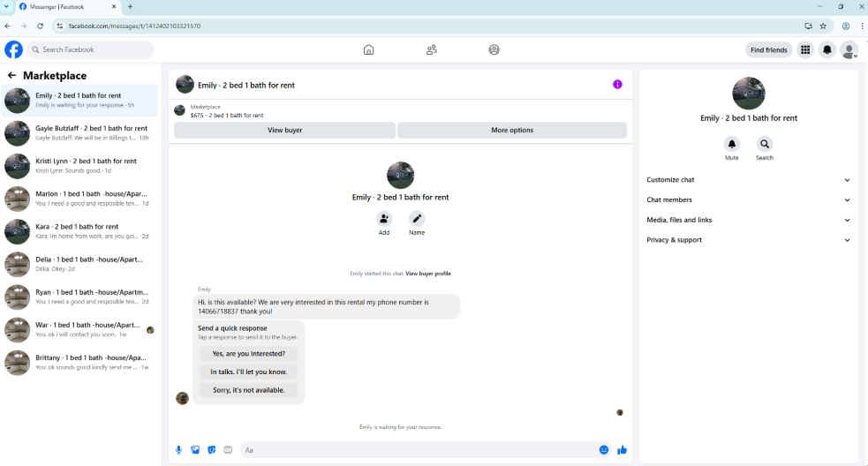
Task: Open the emoji picker in message box
Action: (604, 450)
